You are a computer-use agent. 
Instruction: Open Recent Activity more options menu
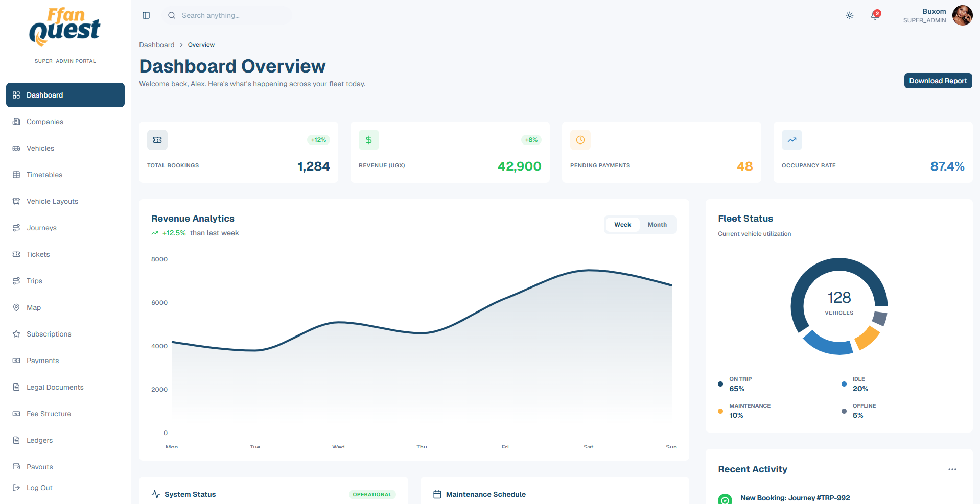(952, 469)
